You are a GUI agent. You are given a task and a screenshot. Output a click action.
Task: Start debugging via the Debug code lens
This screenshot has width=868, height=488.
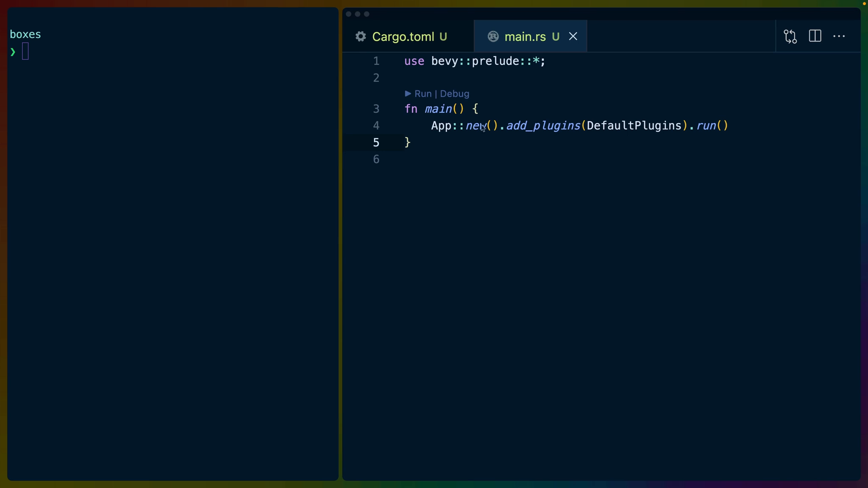pos(454,94)
